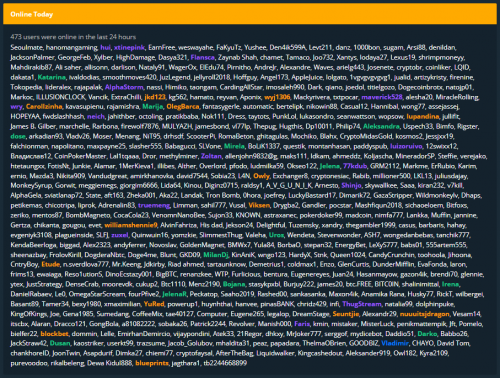Select the '473 users were online' text
The height and width of the screenshot is (378, 500).
pos(73,37)
